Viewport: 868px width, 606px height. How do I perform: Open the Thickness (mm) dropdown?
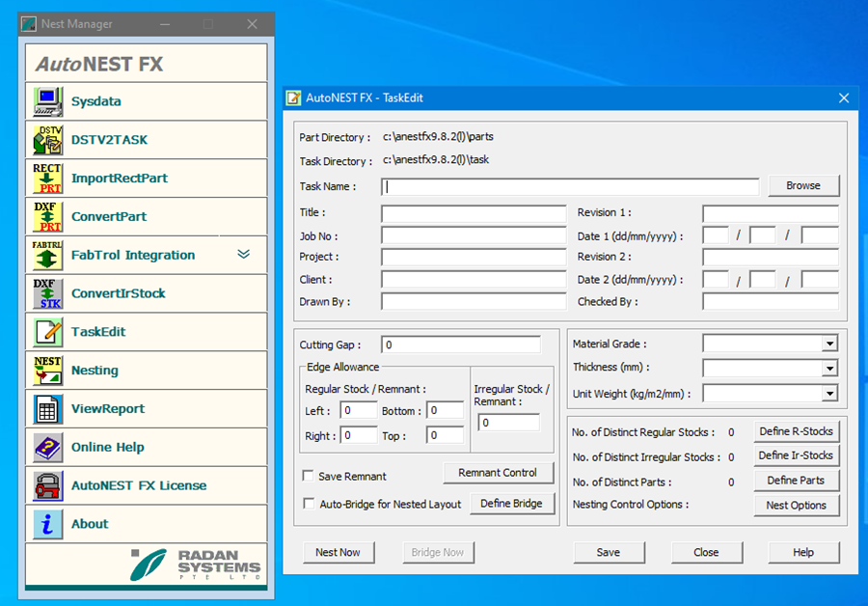click(829, 369)
